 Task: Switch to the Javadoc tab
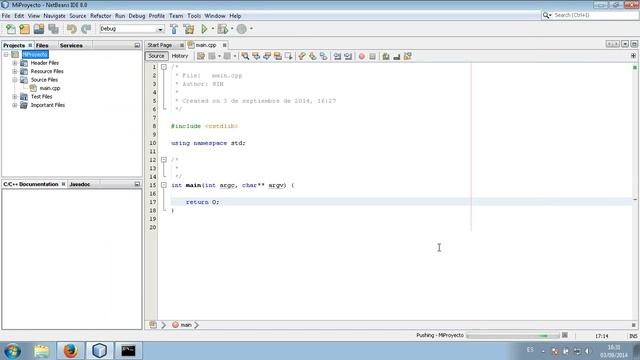pos(80,184)
